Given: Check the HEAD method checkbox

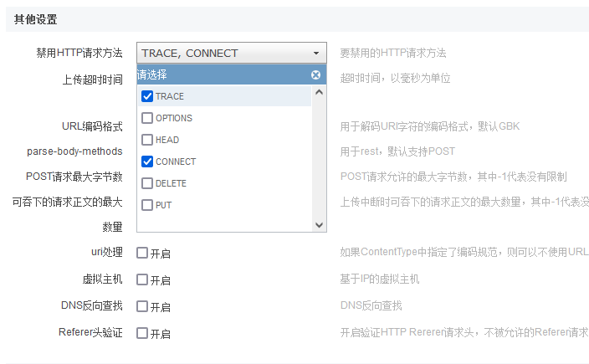Looking at the screenshot, I should (147, 140).
